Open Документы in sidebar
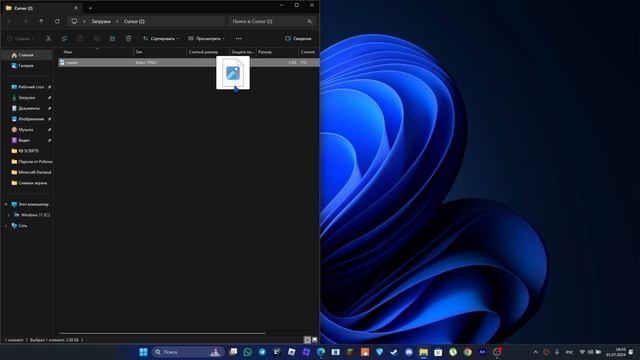This screenshot has height=360, width=640. (27, 108)
